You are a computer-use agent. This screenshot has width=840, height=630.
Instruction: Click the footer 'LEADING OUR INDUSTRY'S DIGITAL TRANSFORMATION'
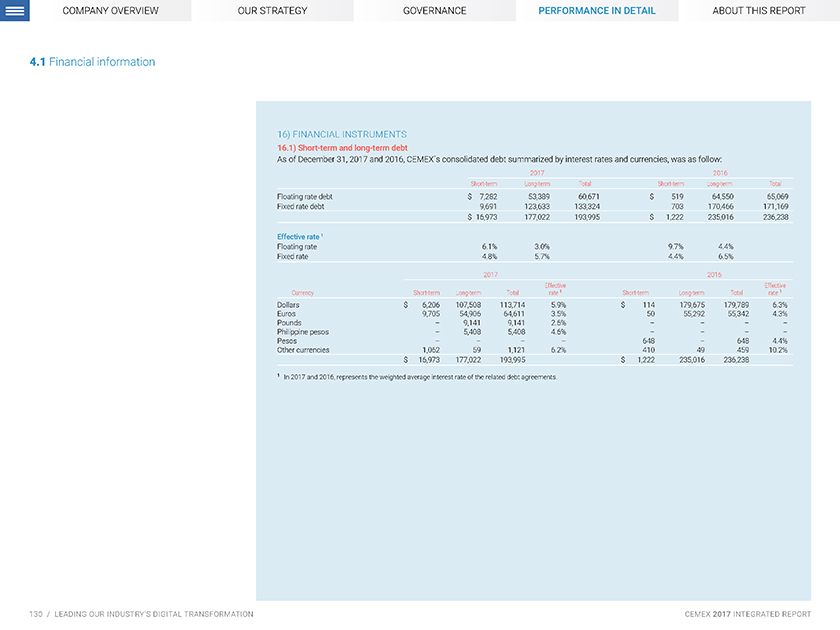pyautogui.click(x=154, y=614)
